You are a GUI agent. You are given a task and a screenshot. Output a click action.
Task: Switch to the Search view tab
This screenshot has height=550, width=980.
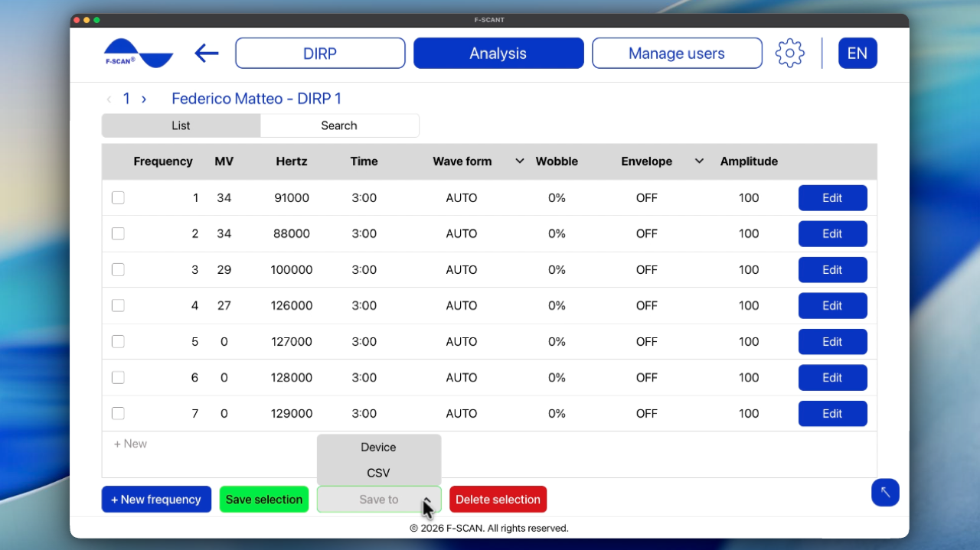point(339,125)
